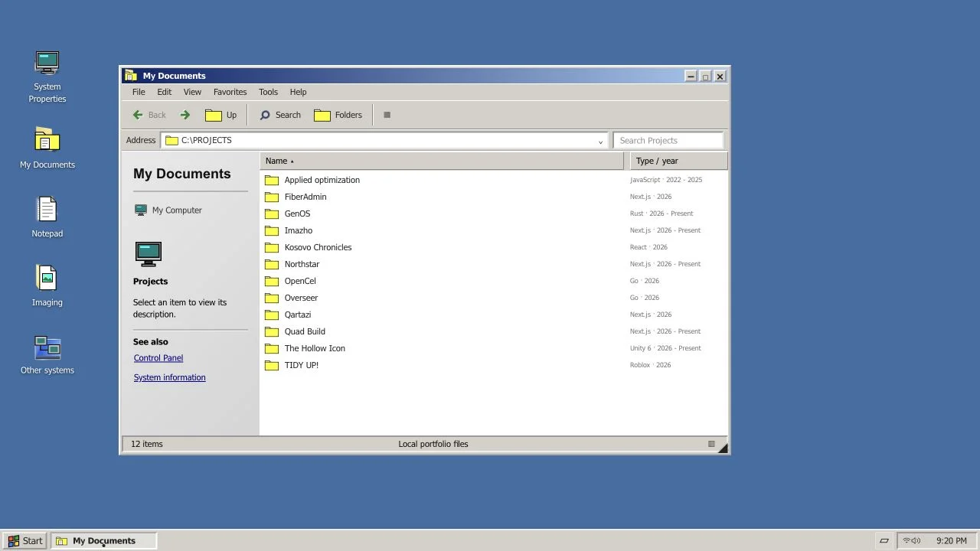This screenshot has width=980, height=551.
Task: Select The Hollow Icon folder icon
Action: coord(272,348)
